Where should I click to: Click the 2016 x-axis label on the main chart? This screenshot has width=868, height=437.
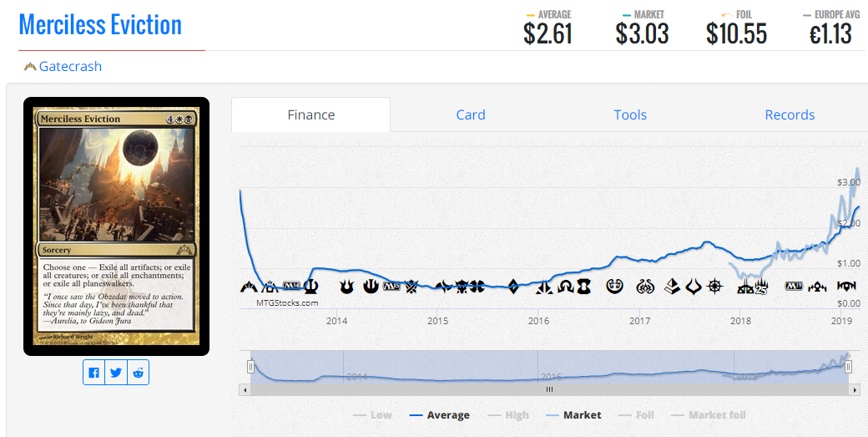tap(538, 321)
